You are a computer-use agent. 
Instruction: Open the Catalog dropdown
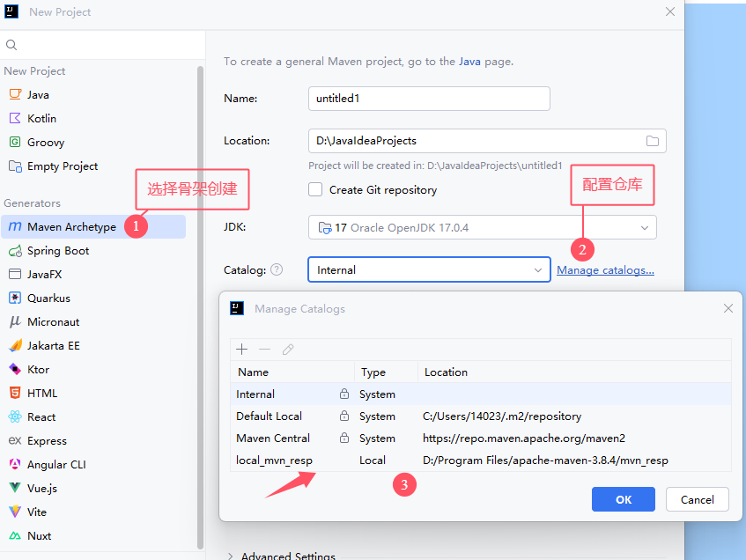(x=429, y=269)
